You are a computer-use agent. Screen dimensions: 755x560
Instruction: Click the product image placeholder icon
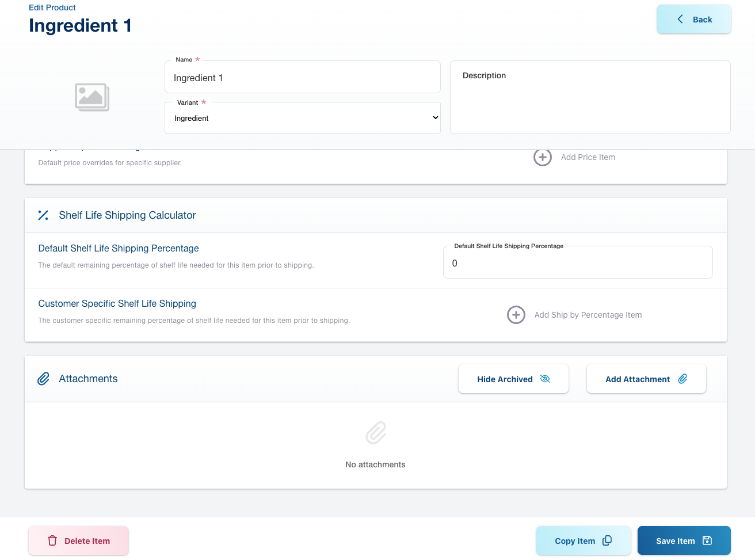(x=92, y=97)
